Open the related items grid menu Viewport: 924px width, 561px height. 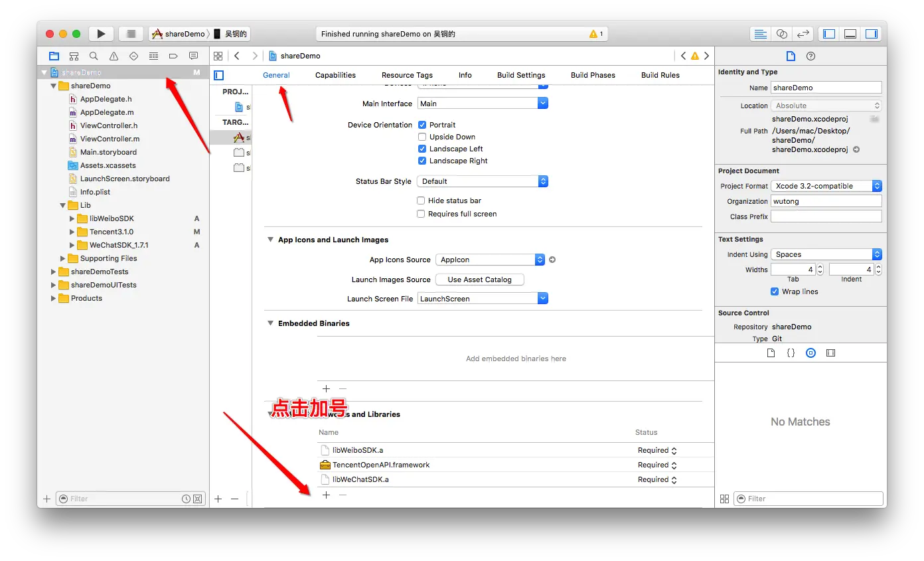tap(218, 56)
